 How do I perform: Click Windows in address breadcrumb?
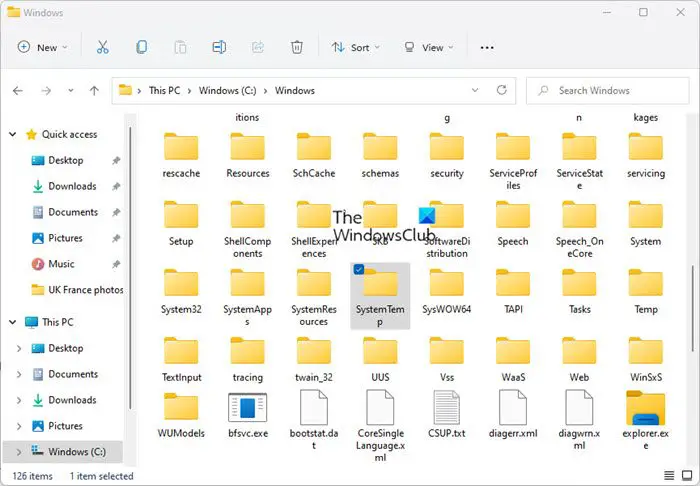click(295, 91)
